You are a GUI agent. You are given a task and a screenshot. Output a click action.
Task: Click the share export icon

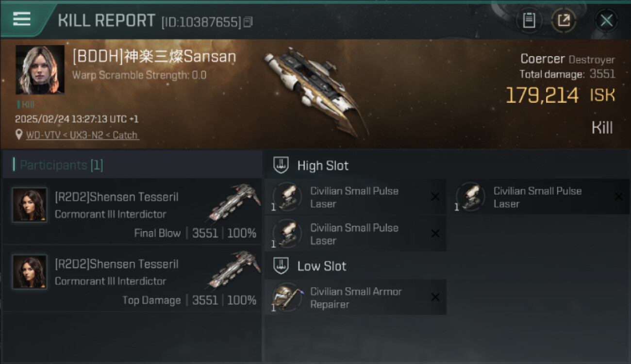coord(564,20)
